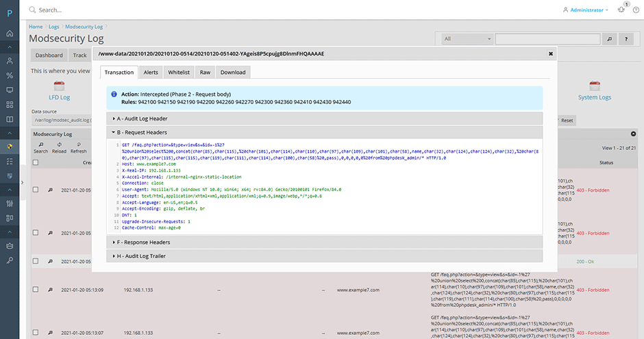The width and height of the screenshot is (644, 339).
Task: Click 192.168.1.133 in the 05:13:07 row
Action: click(x=138, y=333)
